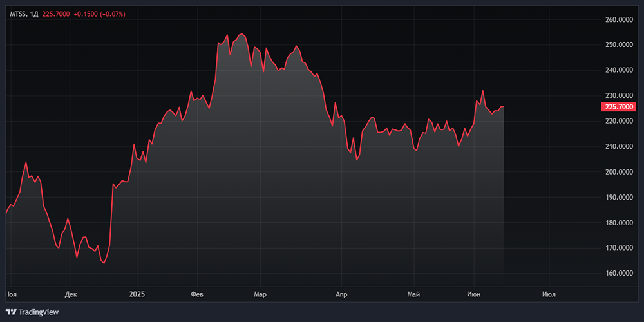644x322 pixels.
Task: Select the Мар month on time axis
Action: [260, 294]
